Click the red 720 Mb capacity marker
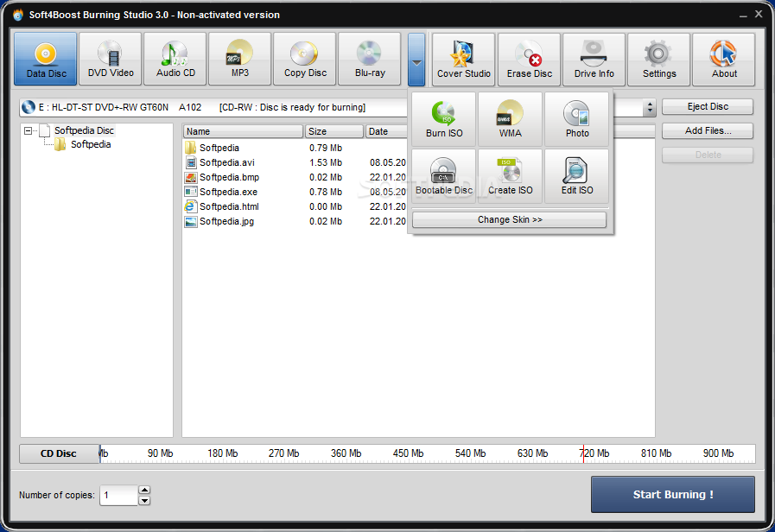The height and width of the screenshot is (532, 775). [x=583, y=453]
